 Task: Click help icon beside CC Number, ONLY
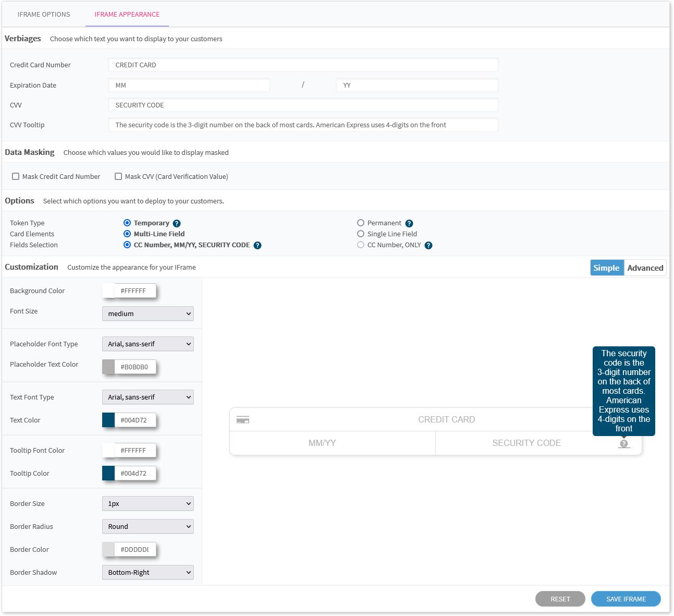click(428, 245)
